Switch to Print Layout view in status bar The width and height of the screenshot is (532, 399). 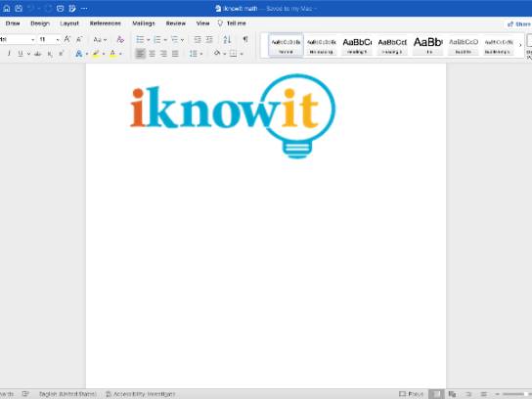tap(436, 394)
